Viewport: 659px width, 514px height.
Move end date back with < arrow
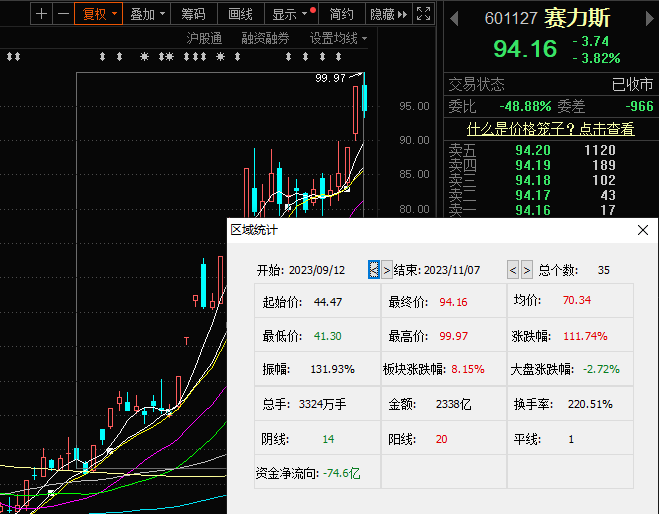pyautogui.click(x=513, y=270)
